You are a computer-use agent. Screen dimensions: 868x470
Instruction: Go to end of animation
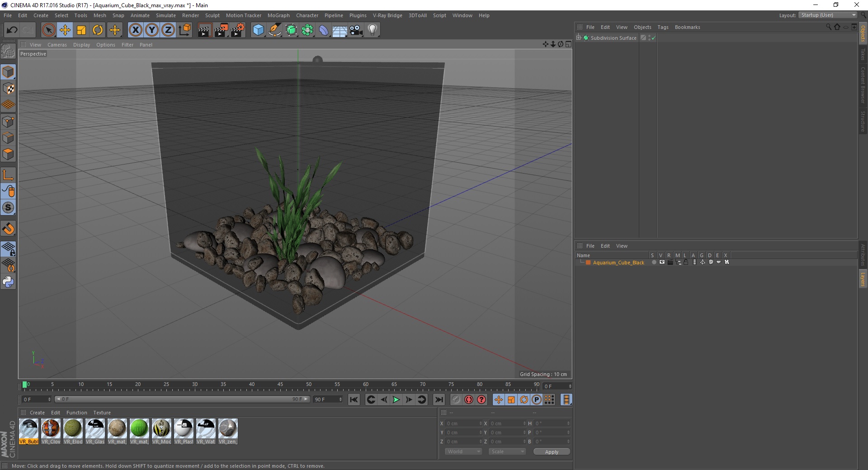click(439, 399)
